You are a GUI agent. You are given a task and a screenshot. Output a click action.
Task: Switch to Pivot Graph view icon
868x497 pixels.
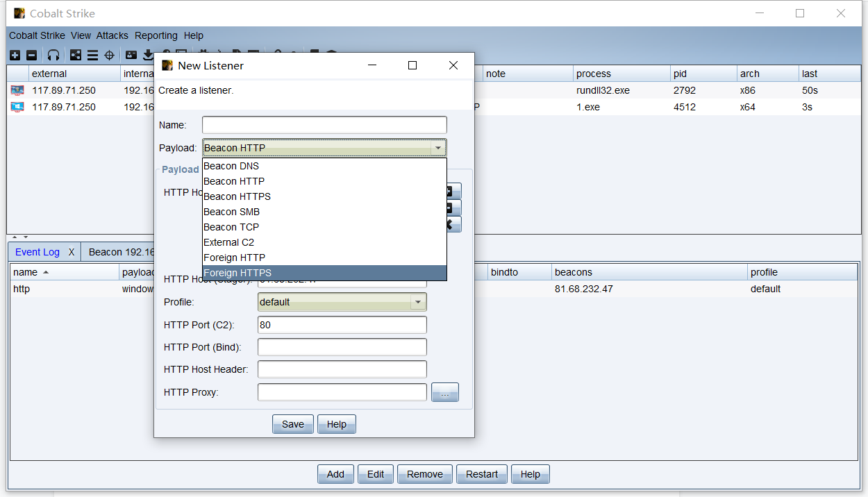click(76, 55)
